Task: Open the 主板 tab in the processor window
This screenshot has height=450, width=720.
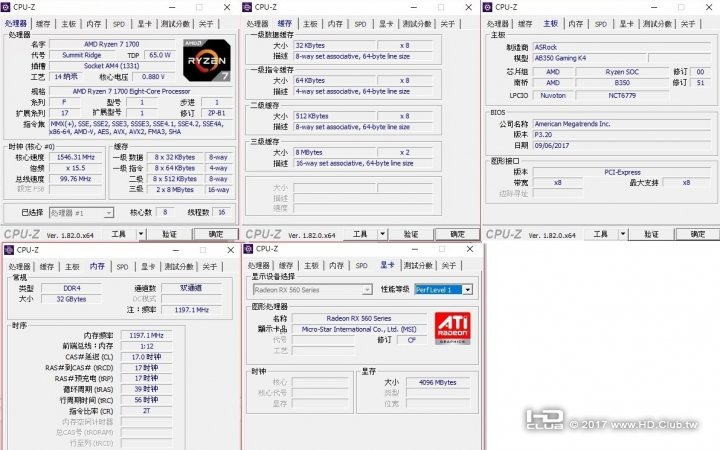Action: 68,24
